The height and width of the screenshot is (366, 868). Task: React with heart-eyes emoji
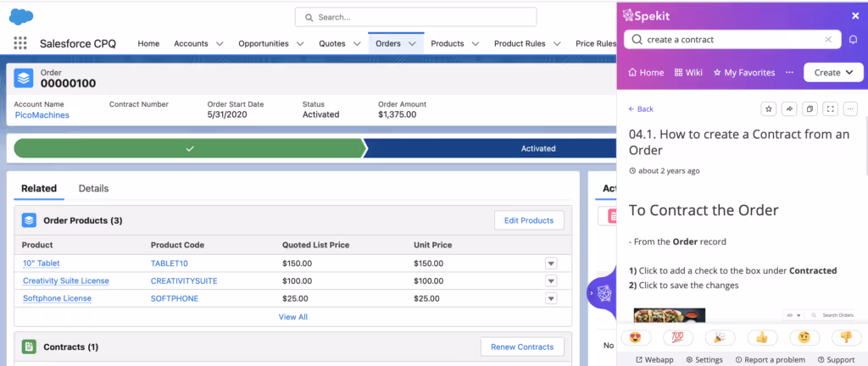pos(636,337)
